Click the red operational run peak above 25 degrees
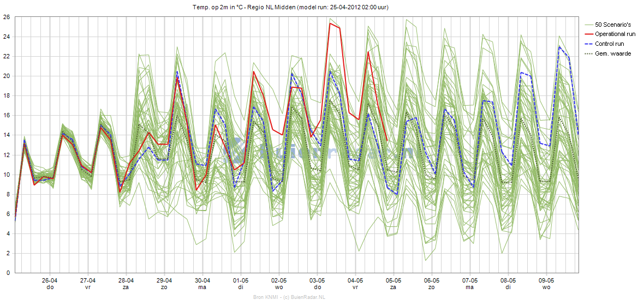The height and width of the screenshot is (300, 644). pyautogui.click(x=330, y=23)
